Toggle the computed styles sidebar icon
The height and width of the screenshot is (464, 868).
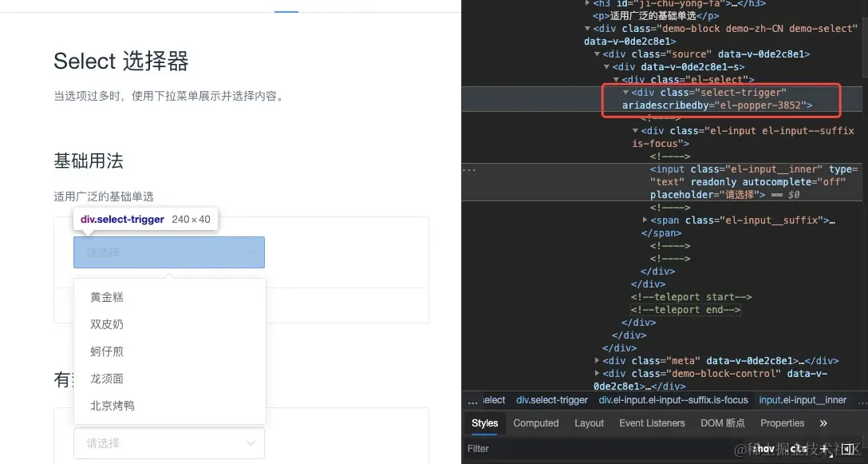[x=846, y=448]
